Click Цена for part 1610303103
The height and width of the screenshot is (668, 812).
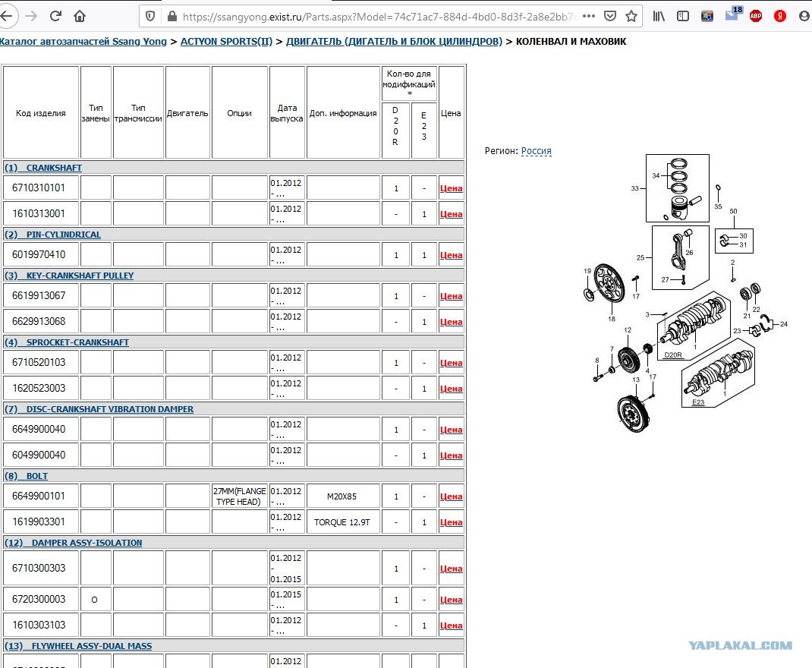tap(451, 625)
